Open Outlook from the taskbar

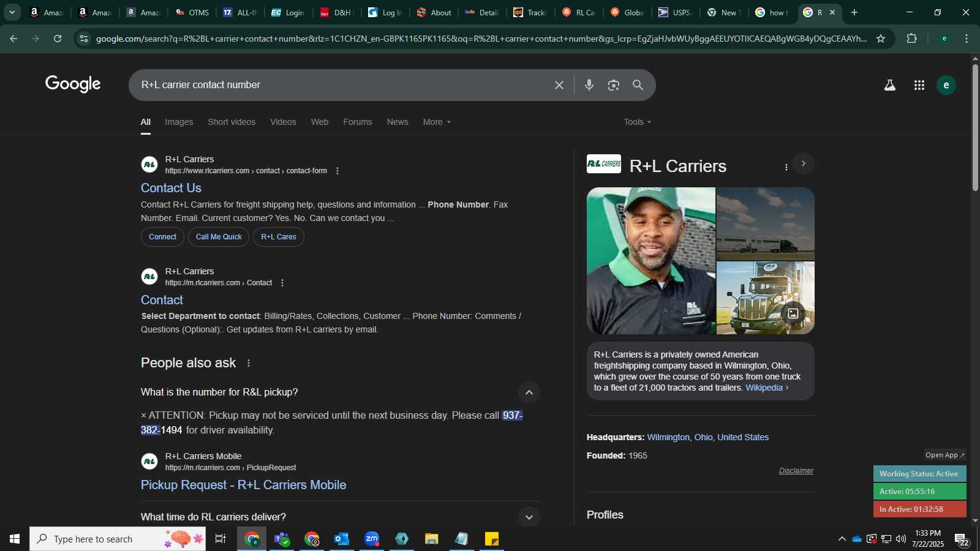pos(342,539)
